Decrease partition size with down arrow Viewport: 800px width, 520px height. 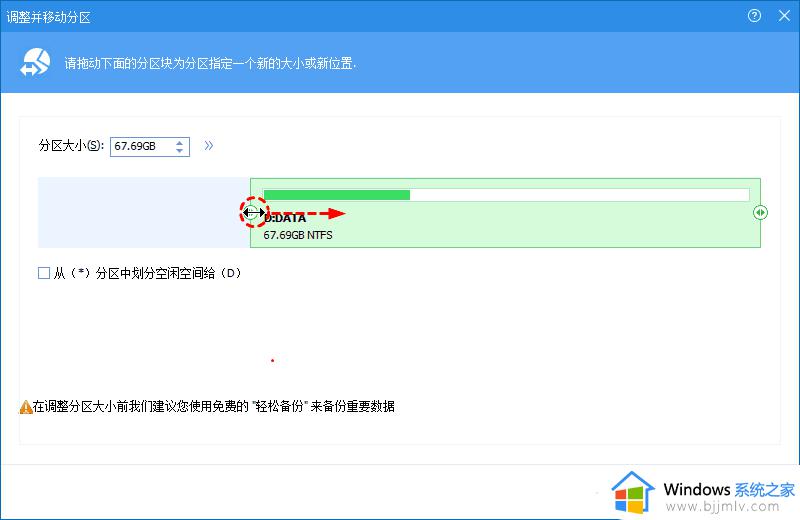tap(179, 151)
